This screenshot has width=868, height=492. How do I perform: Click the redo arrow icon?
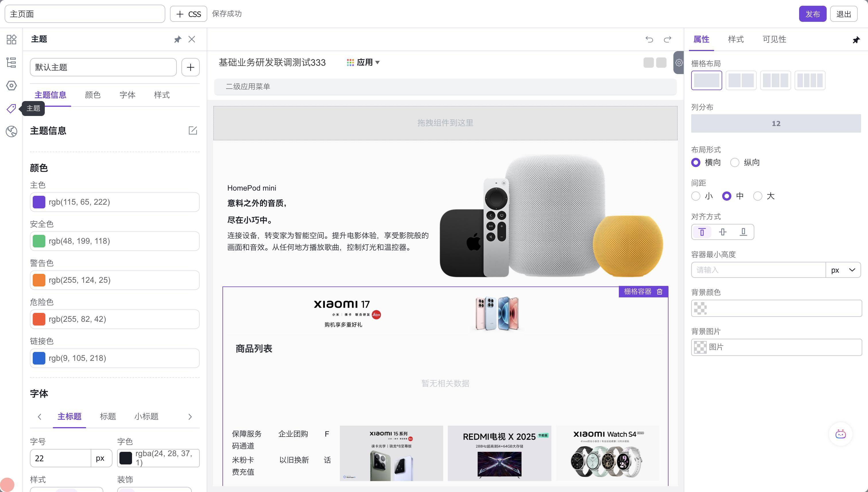[667, 39]
